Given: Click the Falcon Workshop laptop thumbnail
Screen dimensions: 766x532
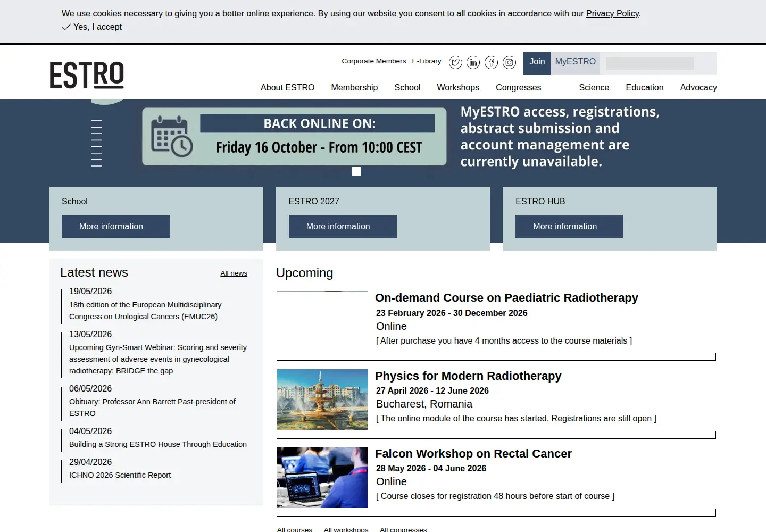Looking at the screenshot, I should (322, 477).
